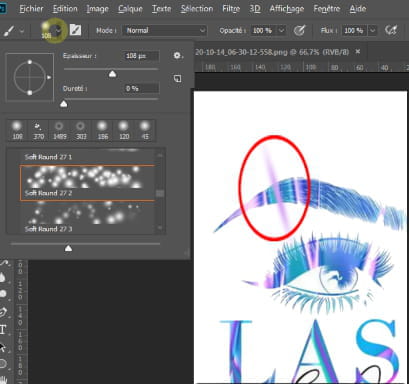Select the Hand tool
The width and height of the screenshot is (409, 384).
coord(3,380)
